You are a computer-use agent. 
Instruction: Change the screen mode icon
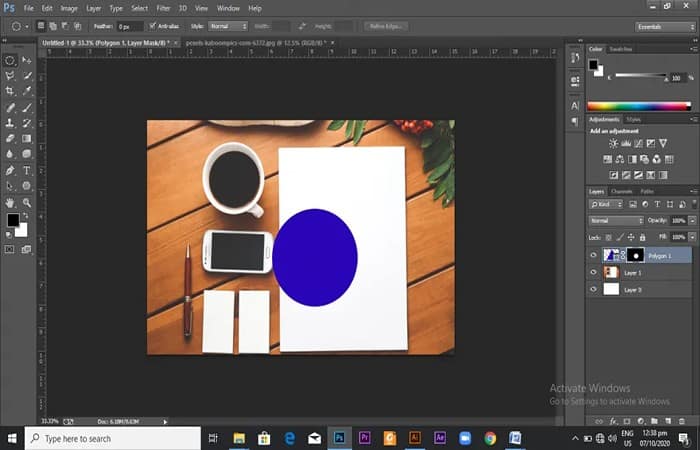click(x=26, y=249)
